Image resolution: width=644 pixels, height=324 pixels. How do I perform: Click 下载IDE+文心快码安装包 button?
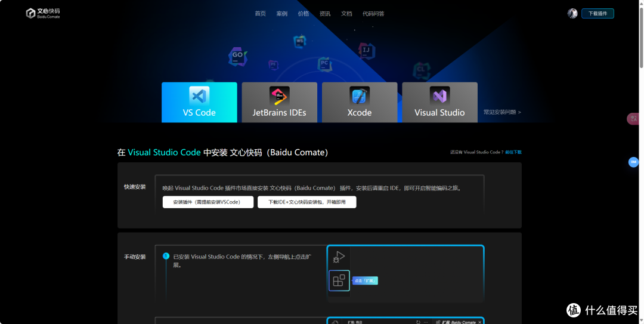point(307,202)
